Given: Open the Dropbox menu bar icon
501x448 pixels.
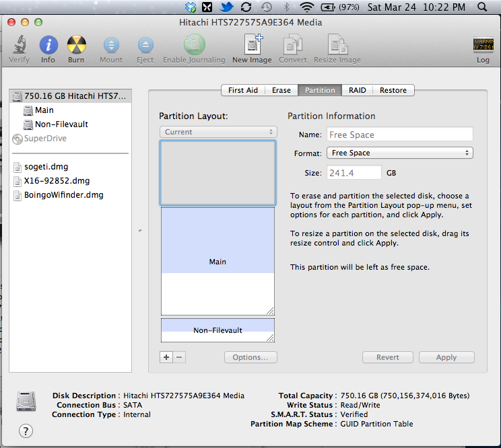Looking at the screenshot, I should pyautogui.click(x=191, y=7).
